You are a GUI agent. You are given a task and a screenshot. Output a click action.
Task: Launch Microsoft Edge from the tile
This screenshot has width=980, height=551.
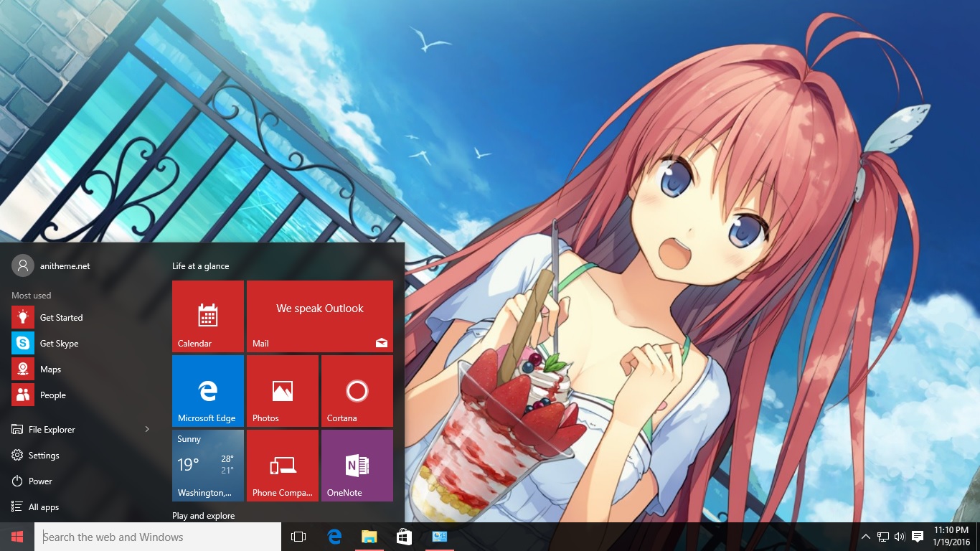pyautogui.click(x=208, y=391)
